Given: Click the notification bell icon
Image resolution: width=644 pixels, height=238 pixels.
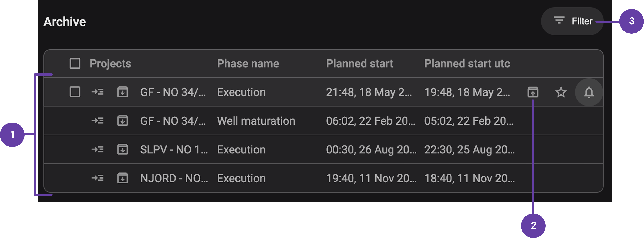Looking at the screenshot, I should pyautogui.click(x=589, y=92).
